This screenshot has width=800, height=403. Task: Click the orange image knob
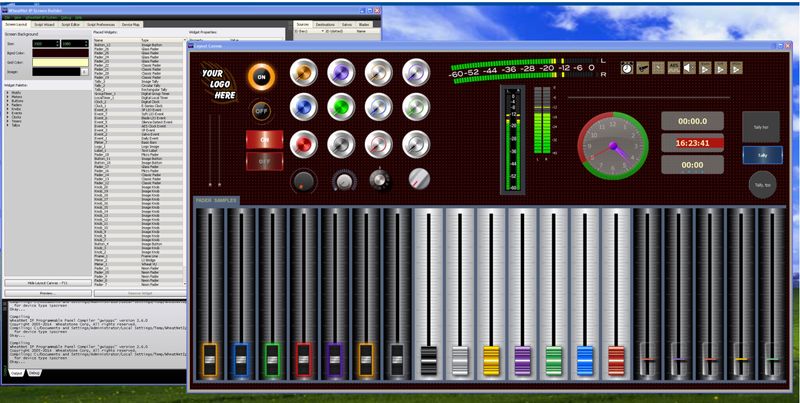pyautogui.click(x=304, y=72)
